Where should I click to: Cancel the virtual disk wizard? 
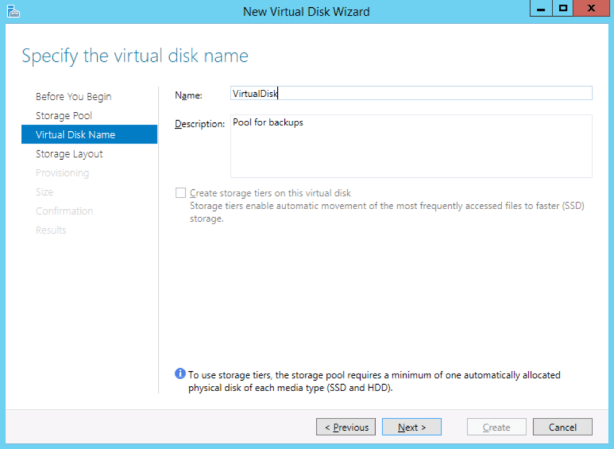pyautogui.click(x=562, y=427)
